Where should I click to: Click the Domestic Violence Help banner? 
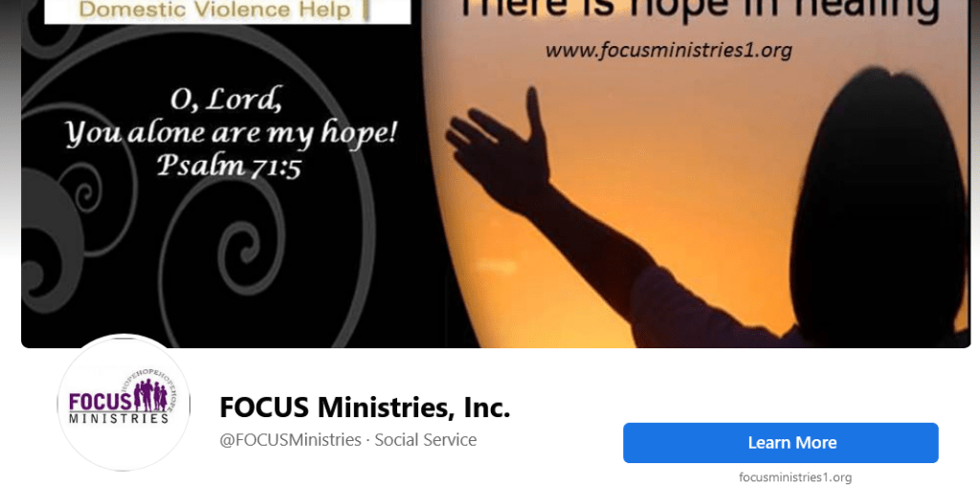228,11
